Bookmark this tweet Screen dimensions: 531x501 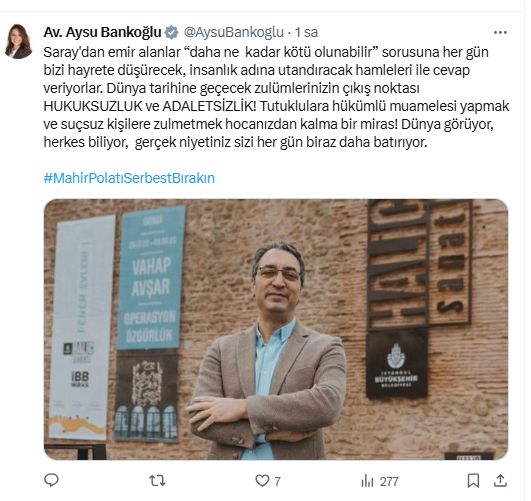click(x=473, y=481)
